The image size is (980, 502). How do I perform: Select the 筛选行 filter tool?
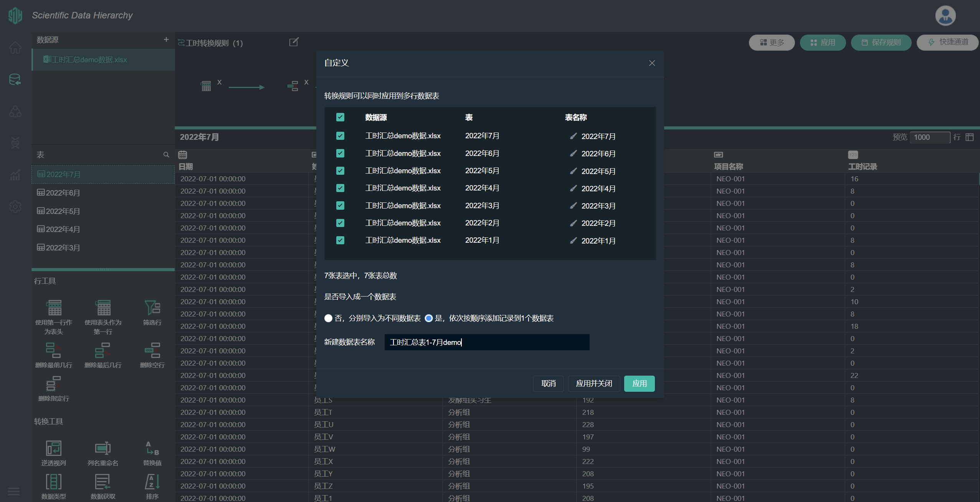[x=152, y=313]
